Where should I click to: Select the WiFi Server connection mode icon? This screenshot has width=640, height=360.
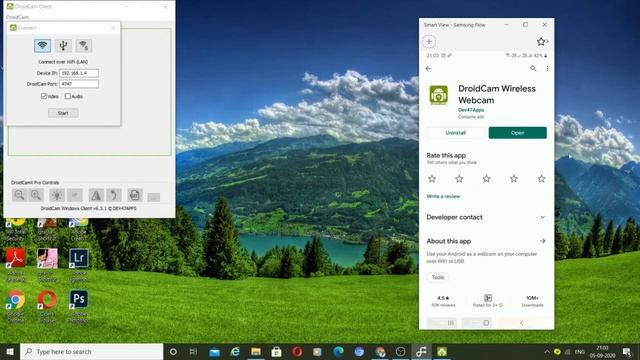point(84,45)
